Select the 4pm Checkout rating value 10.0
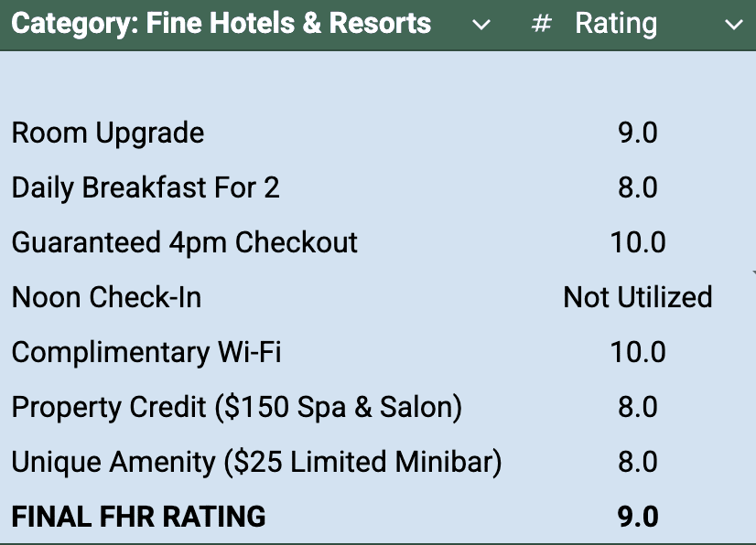The image size is (756, 545). tap(638, 242)
